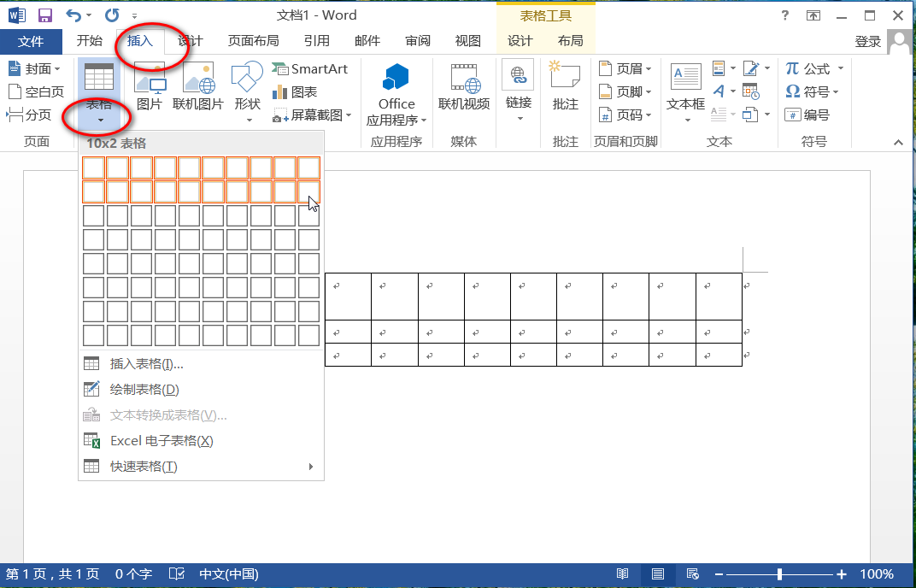This screenshot has width=916, height=588.
Task: Switch to the Page Layout (页面布局) tab
Action: pos(254,40)
